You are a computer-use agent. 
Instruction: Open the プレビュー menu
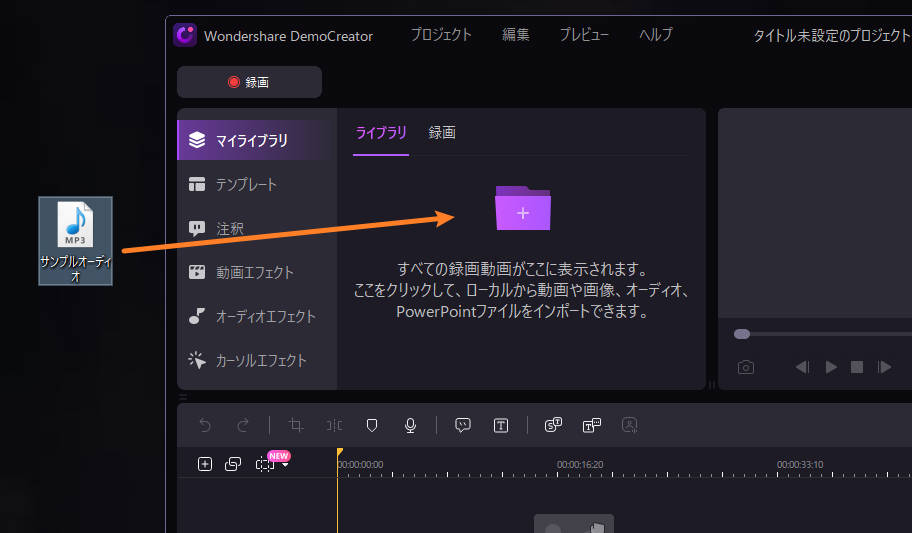tap(583, 35)
